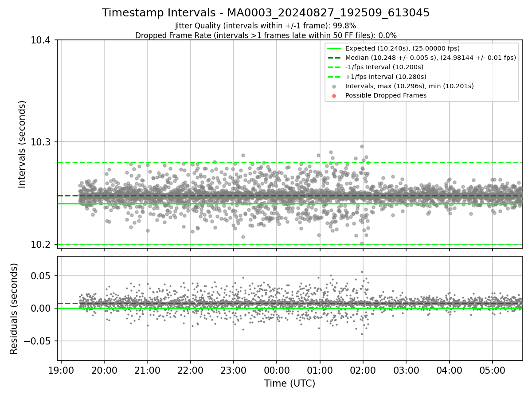Screen dimensions: 532x399
Task: Click the "Intervals (seconds)" y-axis label
Action: pos(22,144)
